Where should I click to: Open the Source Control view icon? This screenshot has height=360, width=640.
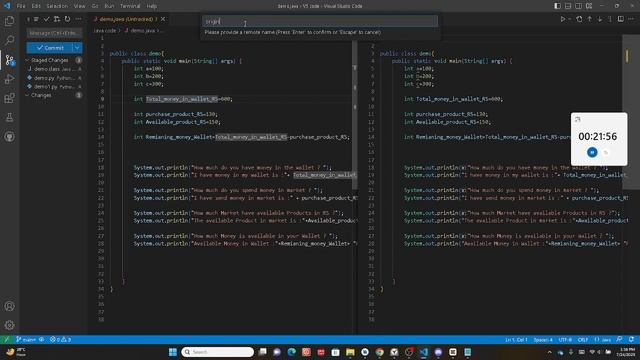coord(9,60)
